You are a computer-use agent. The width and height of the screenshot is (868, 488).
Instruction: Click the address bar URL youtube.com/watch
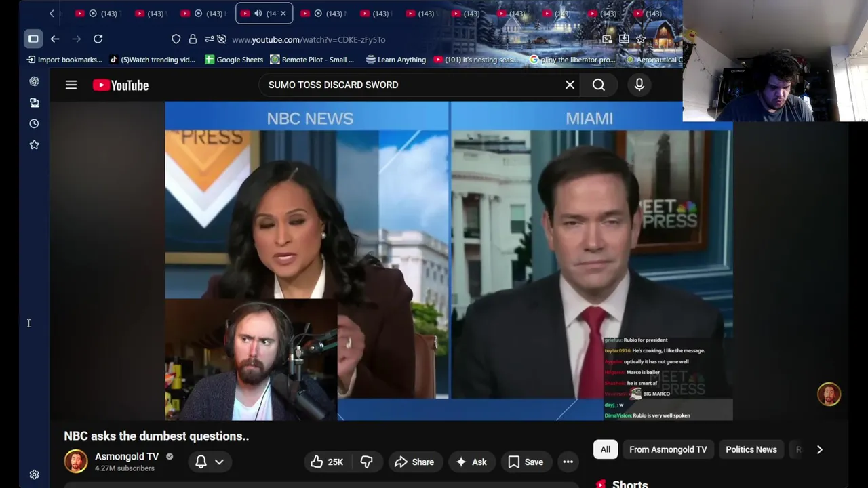click(x=309, y=40)
